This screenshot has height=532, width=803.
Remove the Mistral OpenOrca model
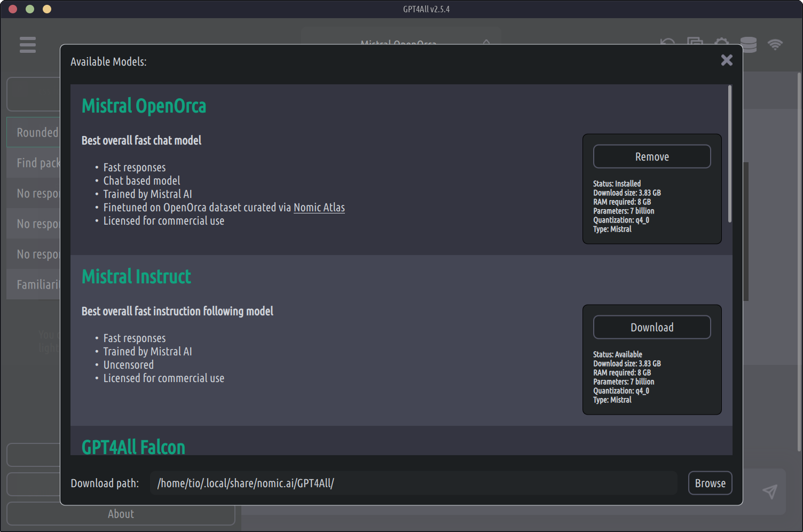point(651,157)
